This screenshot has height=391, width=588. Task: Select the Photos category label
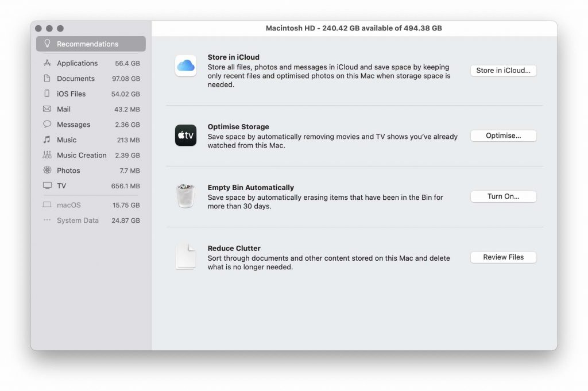pyautogui.click(x=68, y=171)
